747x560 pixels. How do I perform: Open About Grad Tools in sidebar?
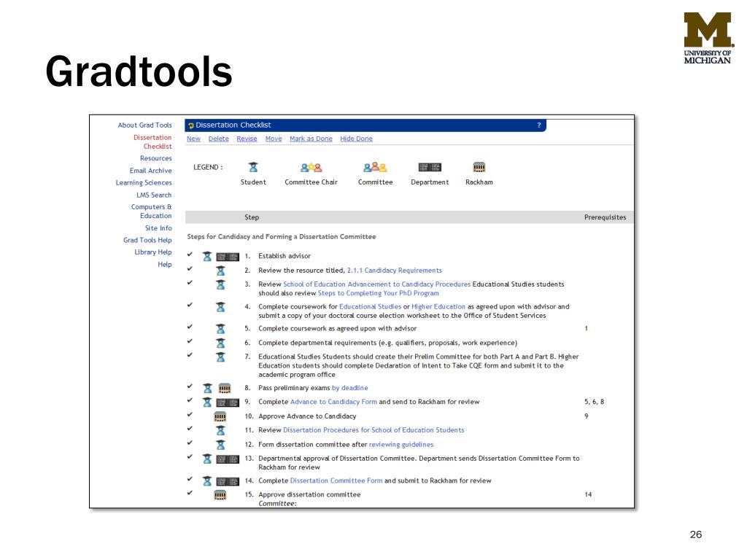(145, 125)
